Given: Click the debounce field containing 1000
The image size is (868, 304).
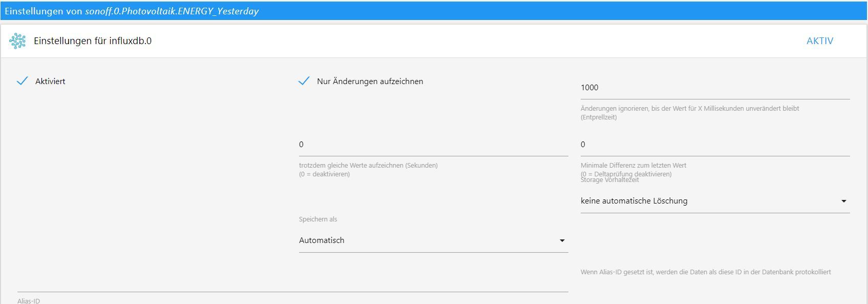Looking at the screenshot, I should (714, 88).
